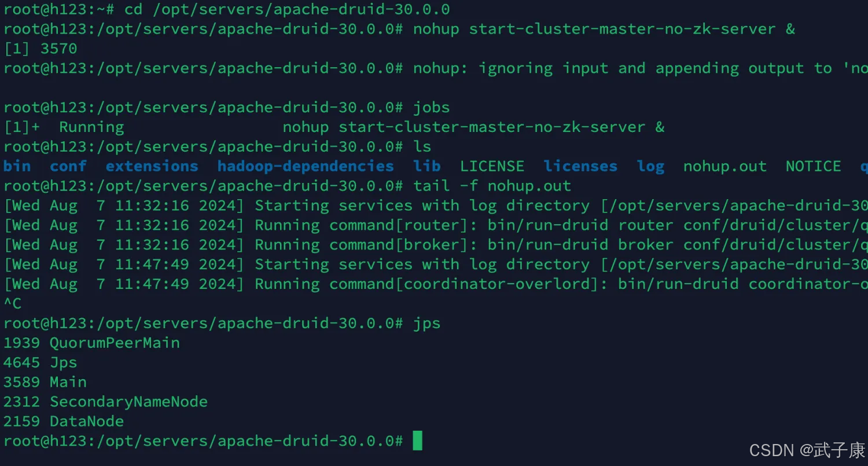Click the '4645 Jps' process line
This screenshot has height=466, width=868.
pyautogui.click(x=41, y=362)
